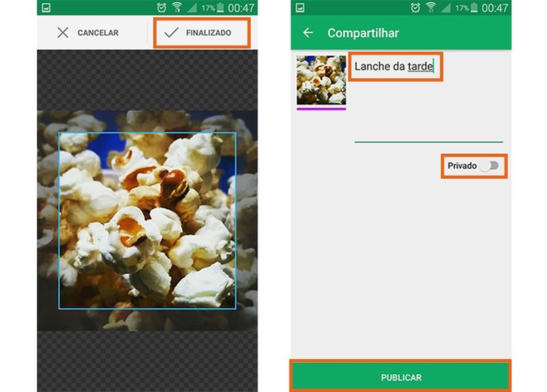Tap the X icon beside CANCELAR
Image resolution: width=547 pixels, height=392 pixels.
[63, 33]
